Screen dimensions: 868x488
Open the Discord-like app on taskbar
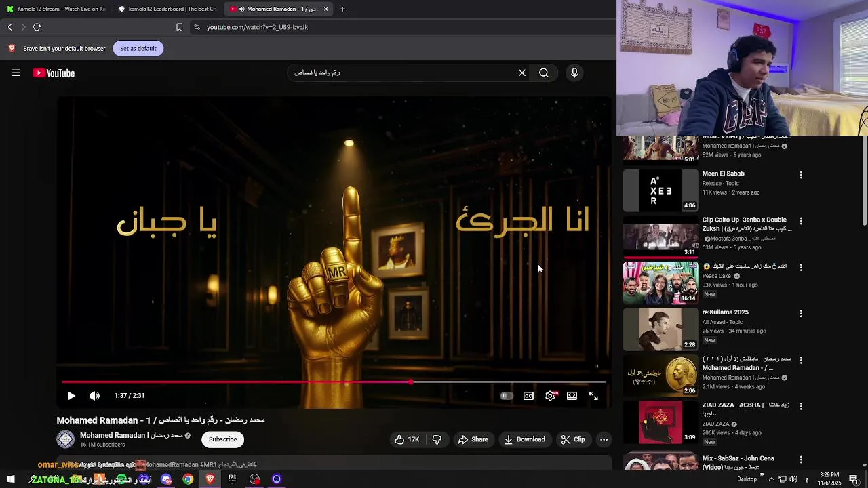[166, 479]
